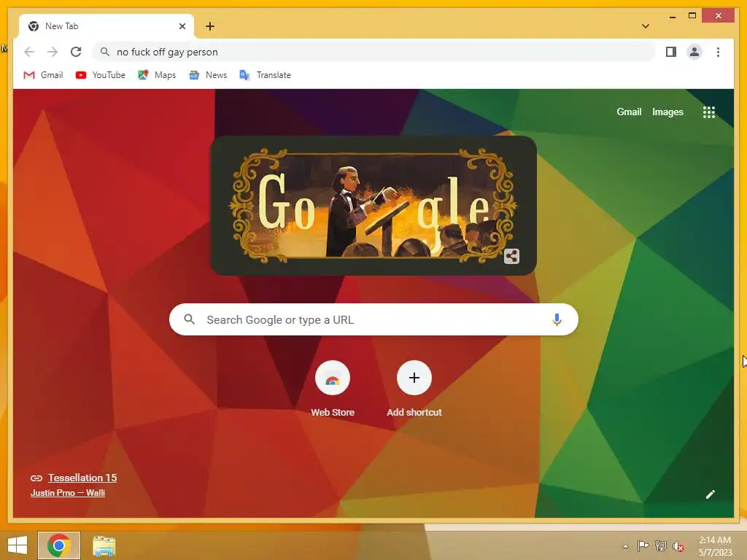
Task: Expand the tab search chevron
Action: point(646,26)
